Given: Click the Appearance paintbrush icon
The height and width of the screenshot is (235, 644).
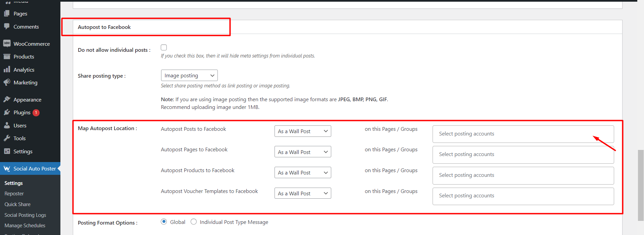Looking at the screenshot, I should point(7,100).
